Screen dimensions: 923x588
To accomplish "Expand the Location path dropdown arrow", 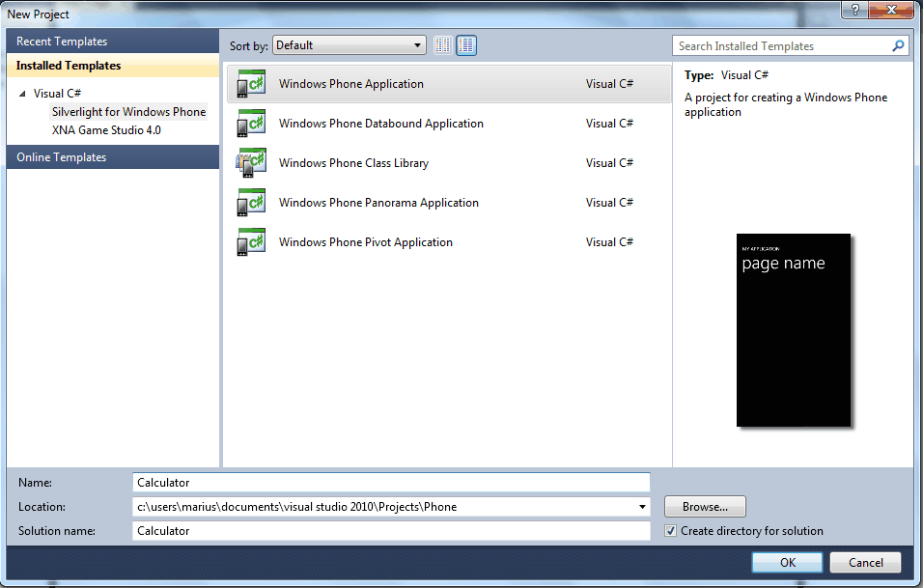I will pyautogui.click(x=641, y=506).
